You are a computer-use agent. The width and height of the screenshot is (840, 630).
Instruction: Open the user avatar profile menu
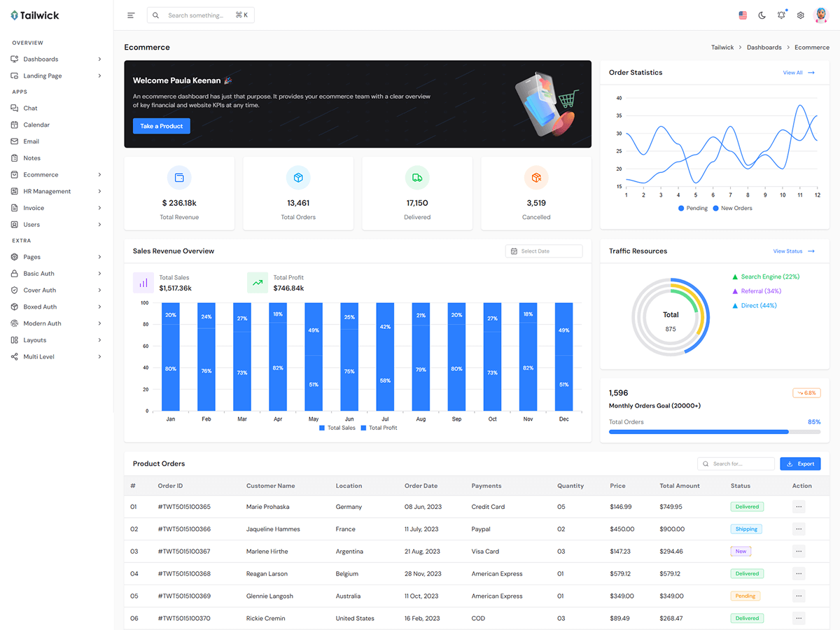pos(821,15)
